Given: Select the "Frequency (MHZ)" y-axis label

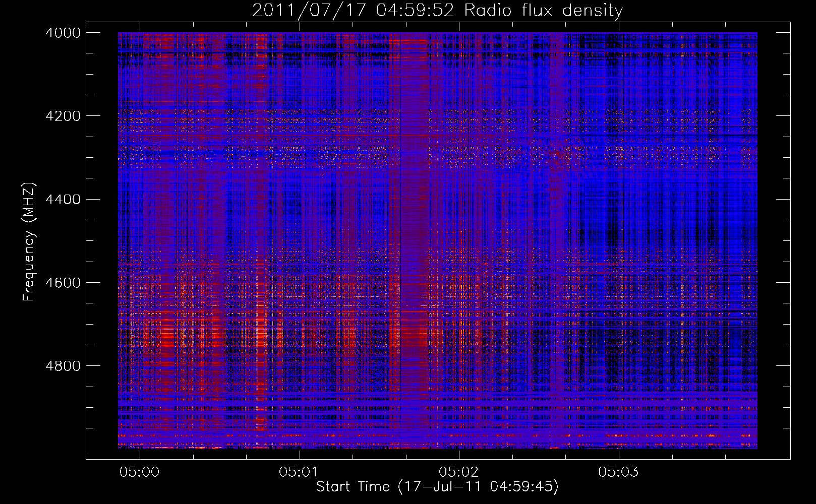Looking at the screenshot, I should (x=29, y=242).
